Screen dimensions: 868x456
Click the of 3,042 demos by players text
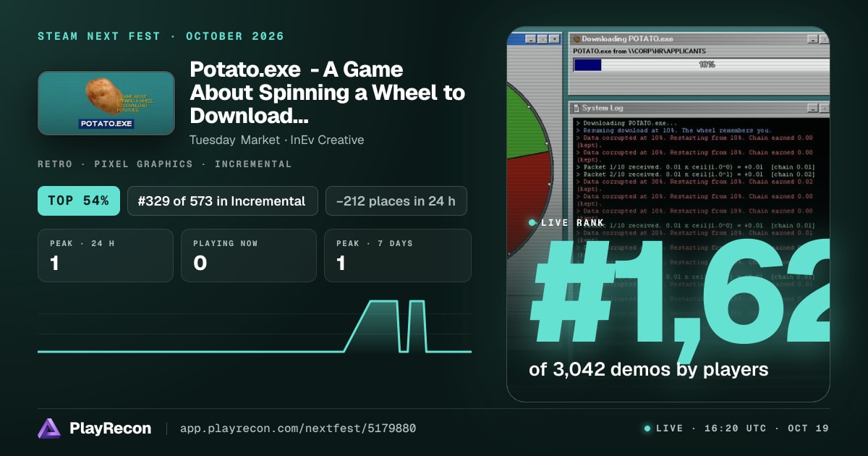(x=648, y=369)
